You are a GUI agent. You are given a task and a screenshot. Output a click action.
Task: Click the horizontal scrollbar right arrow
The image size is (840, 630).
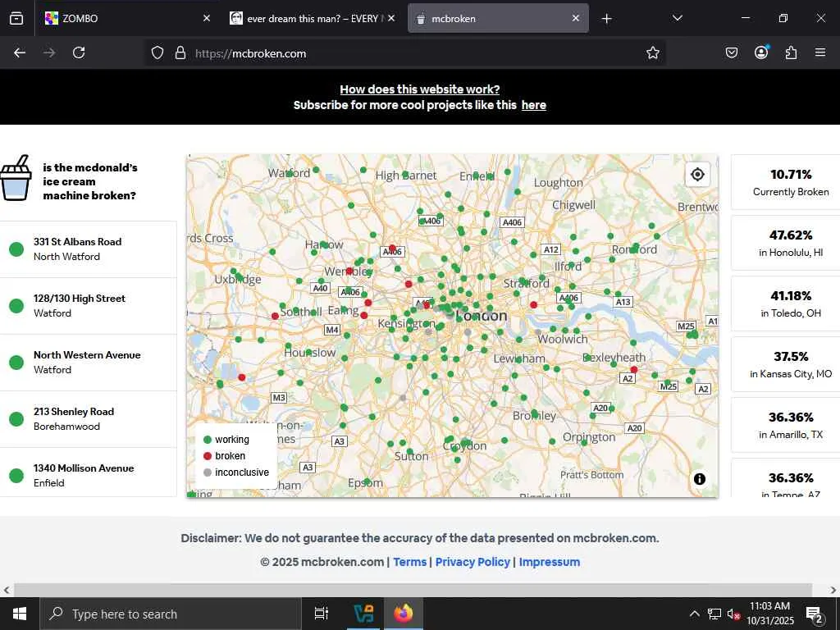(833, 590)
